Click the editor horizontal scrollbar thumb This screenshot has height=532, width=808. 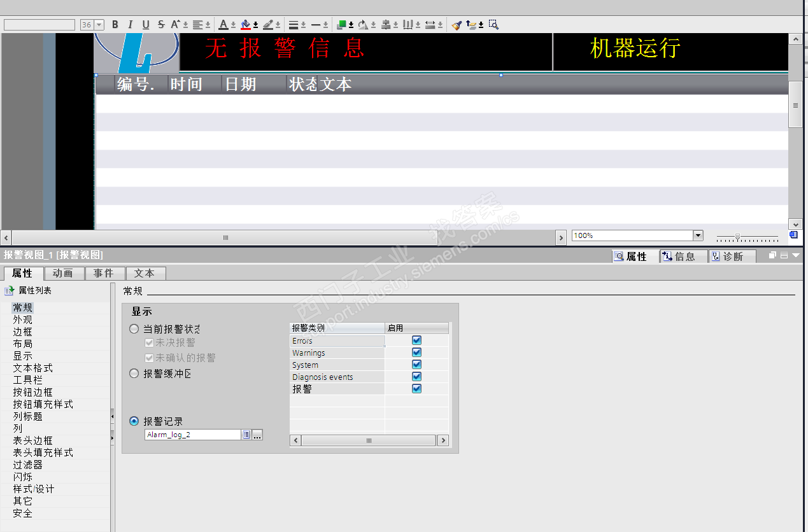tap(225, 237)
